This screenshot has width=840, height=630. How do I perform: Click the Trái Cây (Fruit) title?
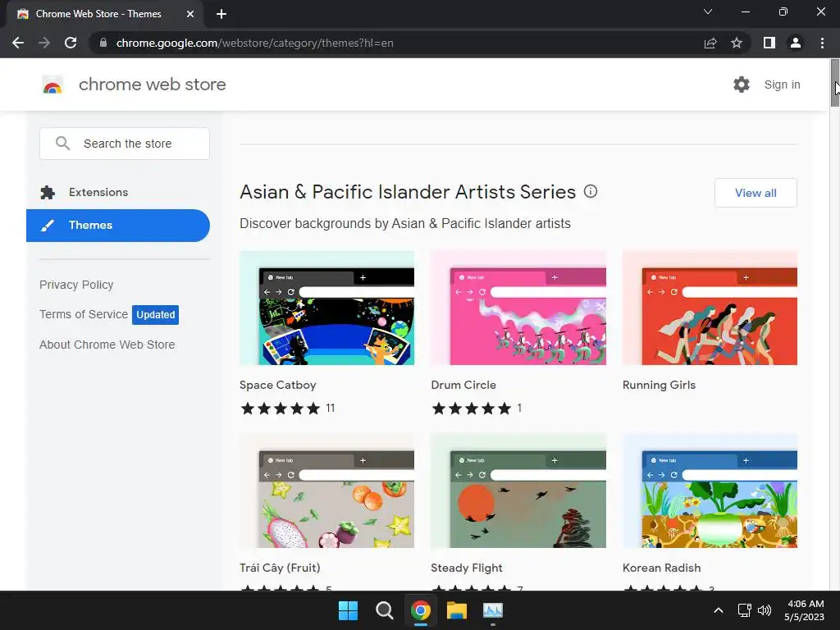280,568
